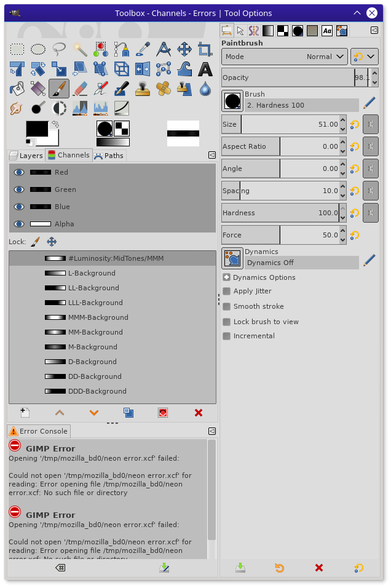
Task: Select the Curves tool
Action: (x=122, y=109)
